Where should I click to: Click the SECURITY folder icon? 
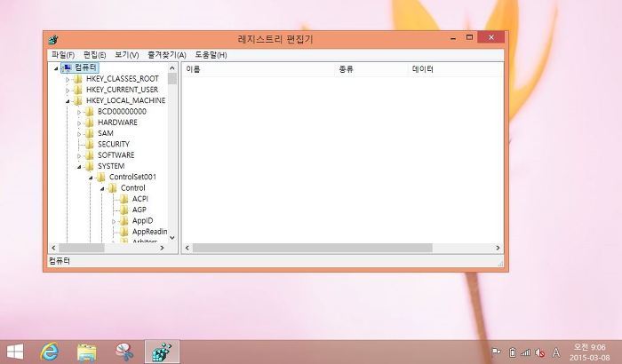pos(90,145)
